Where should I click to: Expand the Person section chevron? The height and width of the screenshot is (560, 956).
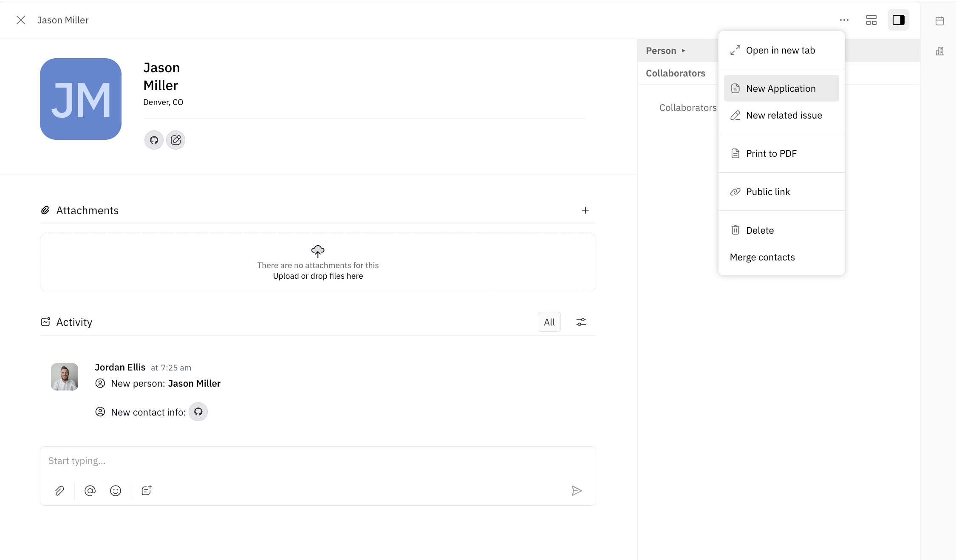(684, 51)
